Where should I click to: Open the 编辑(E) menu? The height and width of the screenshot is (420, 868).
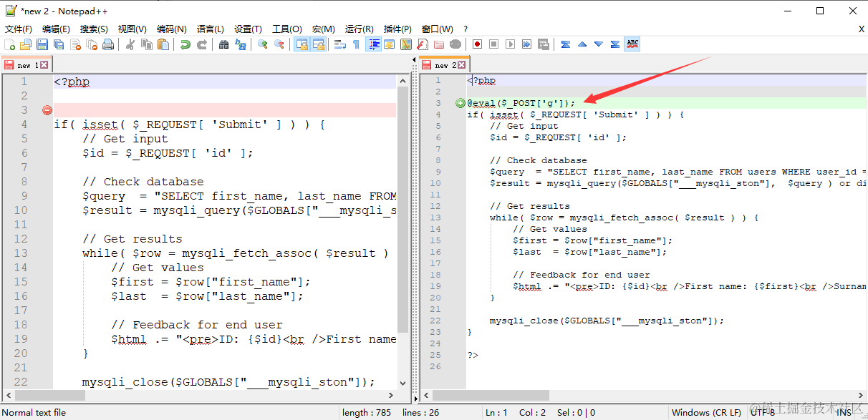[x=56, y=29]
